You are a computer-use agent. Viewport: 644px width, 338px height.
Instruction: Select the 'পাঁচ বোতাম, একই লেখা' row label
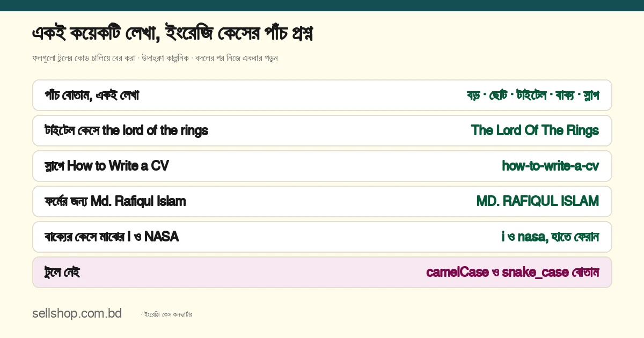92,95
